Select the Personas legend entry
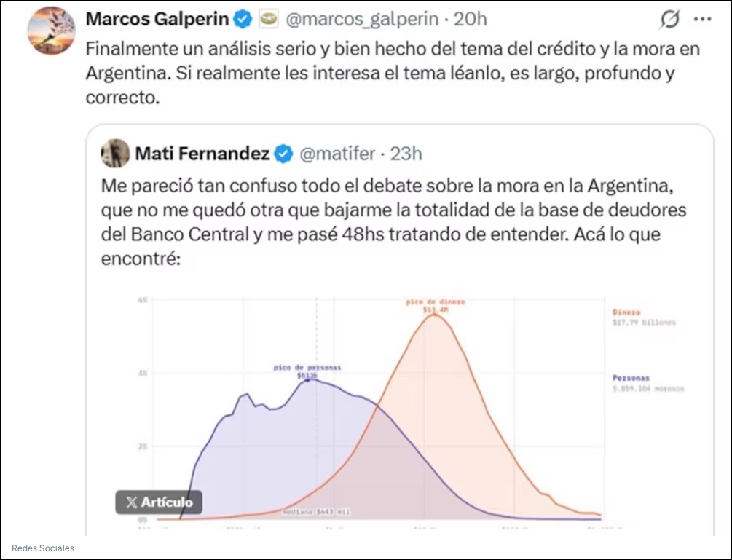732x560 pixels. (x=648, y=383)
